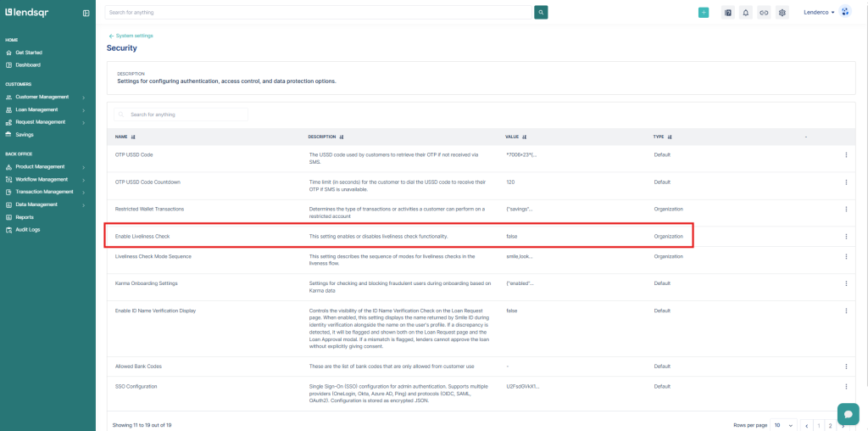
Task: Click the green plus quick-add button
Action: 704,13
